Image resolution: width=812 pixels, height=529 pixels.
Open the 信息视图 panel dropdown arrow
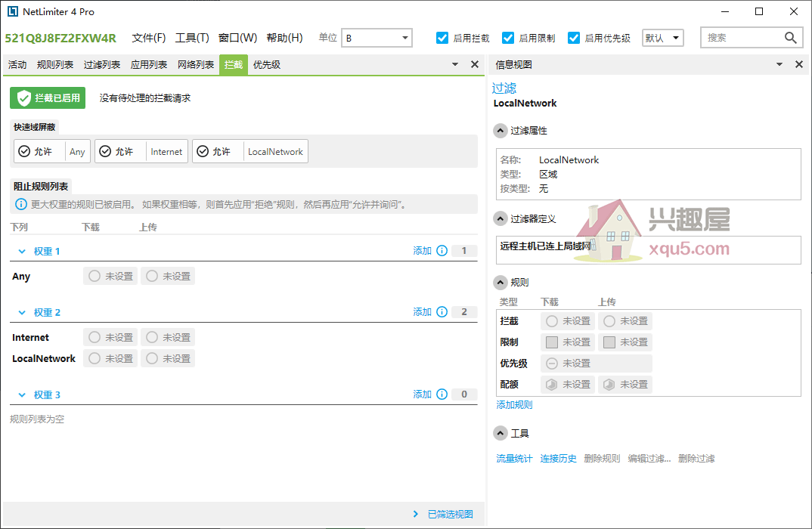pos(779,65)
